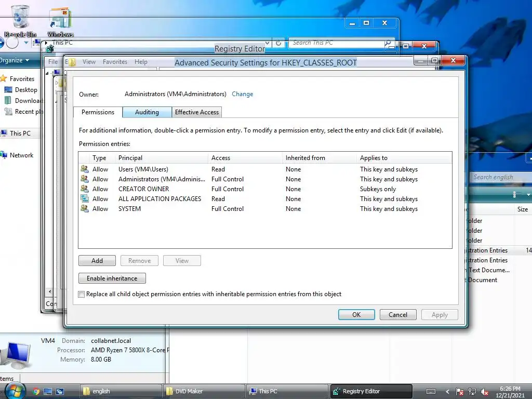Open recent locations arrow beside navigation buttons
The image size is (532, 399).
26,43
